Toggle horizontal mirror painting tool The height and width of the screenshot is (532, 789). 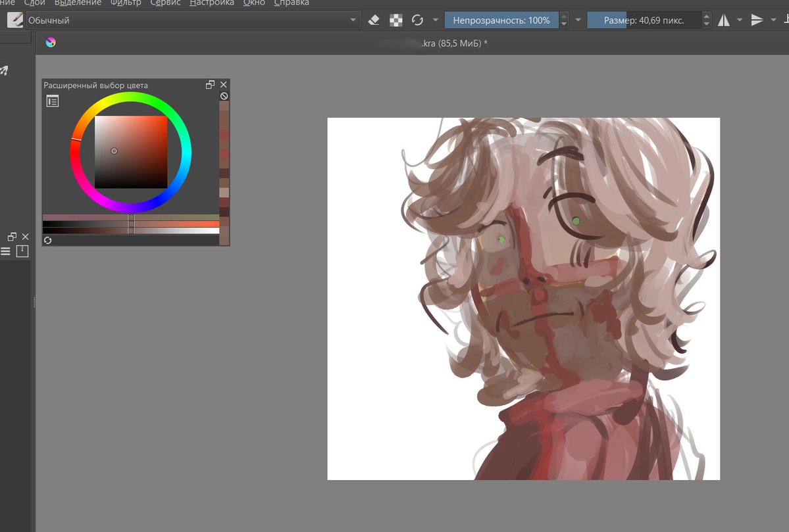click(724, 20)
